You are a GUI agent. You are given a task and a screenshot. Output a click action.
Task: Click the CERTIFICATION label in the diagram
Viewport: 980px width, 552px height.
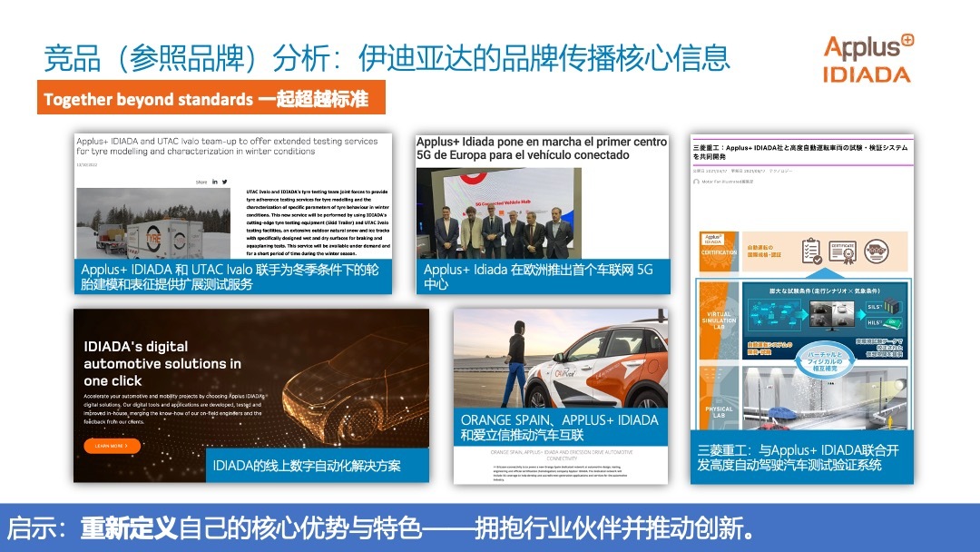[719, 251]
